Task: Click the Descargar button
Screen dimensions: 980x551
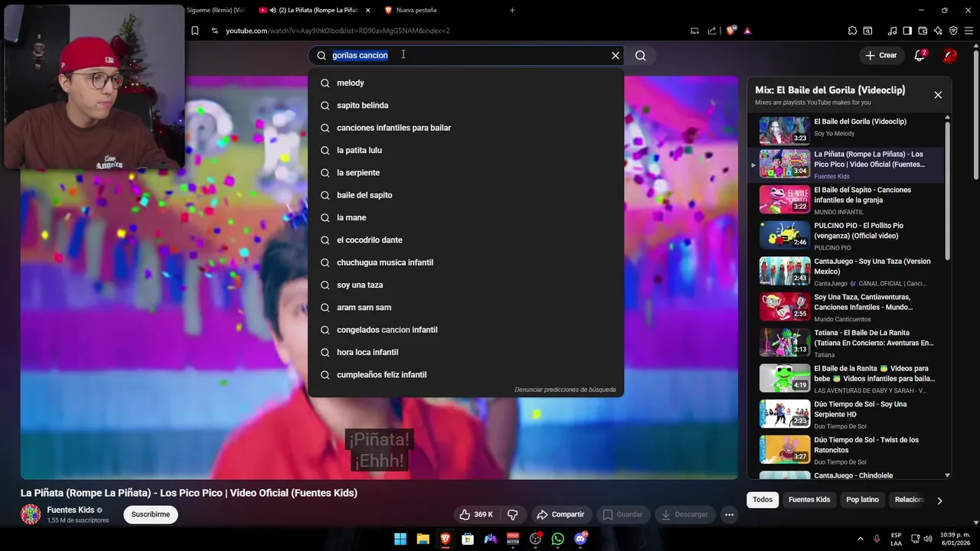Action: click(685, 514)
